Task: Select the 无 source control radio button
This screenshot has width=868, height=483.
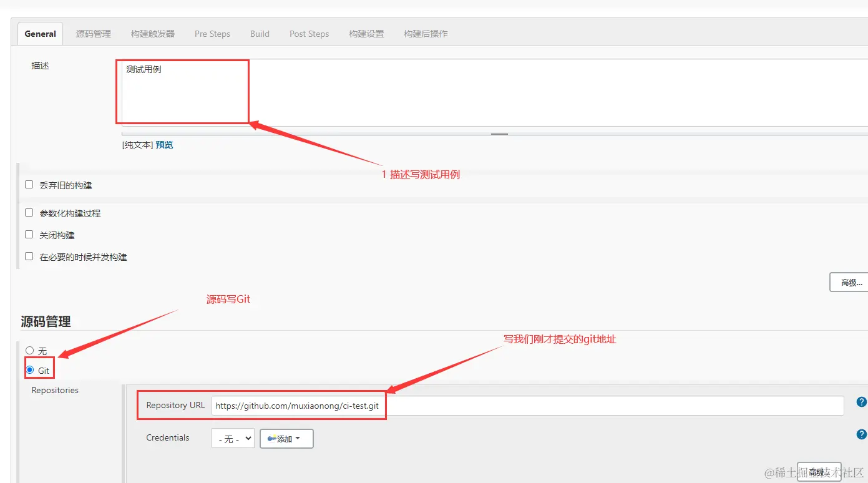Action: pos(29,351)
